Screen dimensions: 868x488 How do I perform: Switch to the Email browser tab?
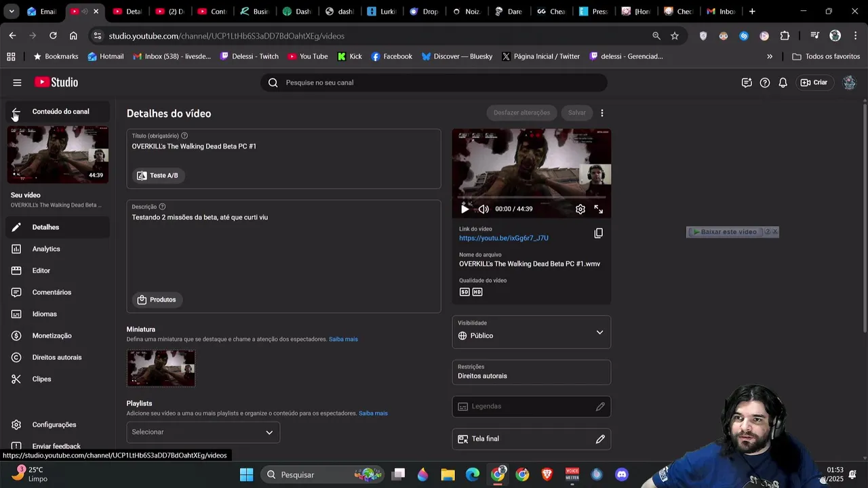coord(42,12)
